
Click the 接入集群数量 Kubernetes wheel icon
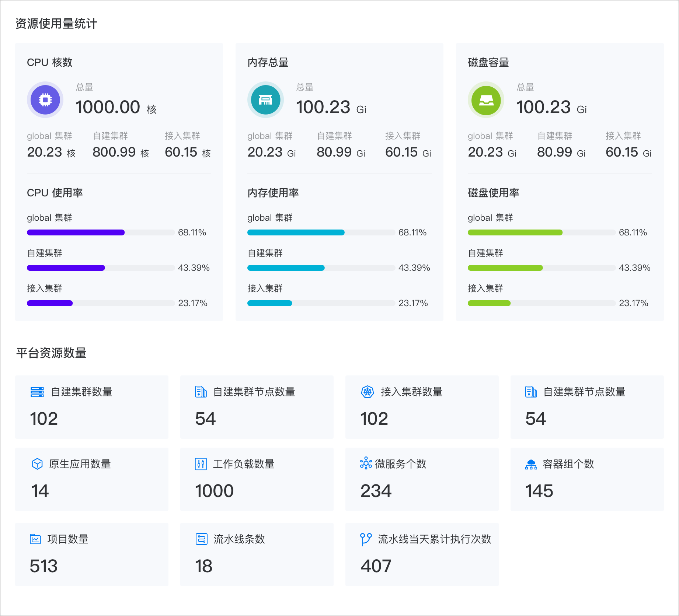click(368, 392)
